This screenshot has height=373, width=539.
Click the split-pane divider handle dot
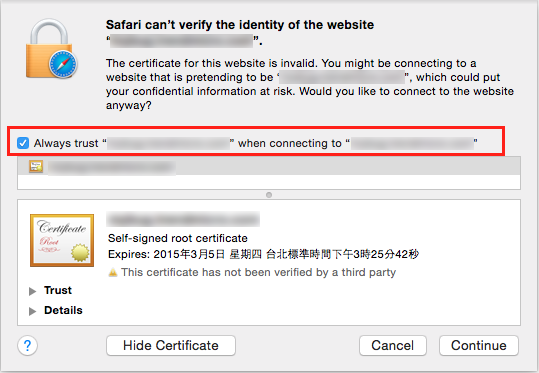coord(269,195)
